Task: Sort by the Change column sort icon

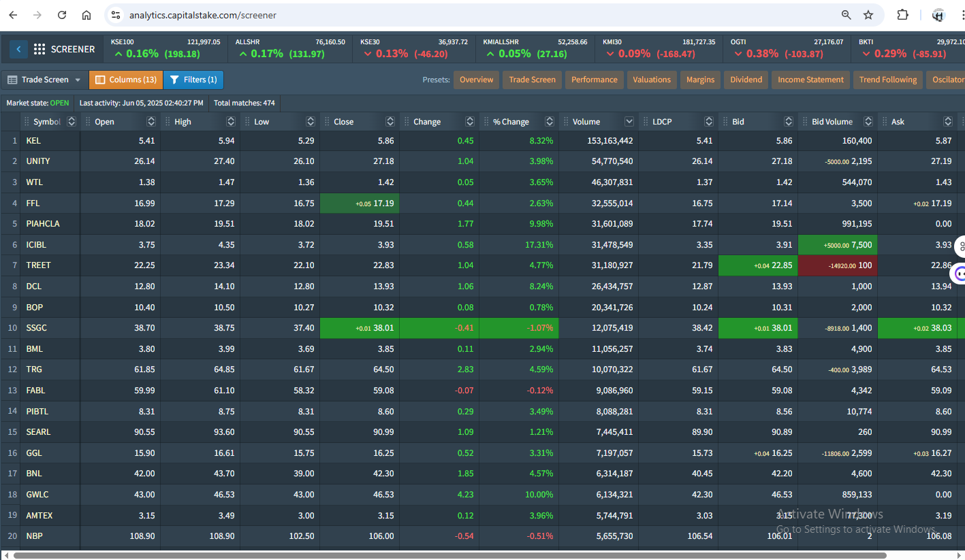Action: [x=470, y=122]
